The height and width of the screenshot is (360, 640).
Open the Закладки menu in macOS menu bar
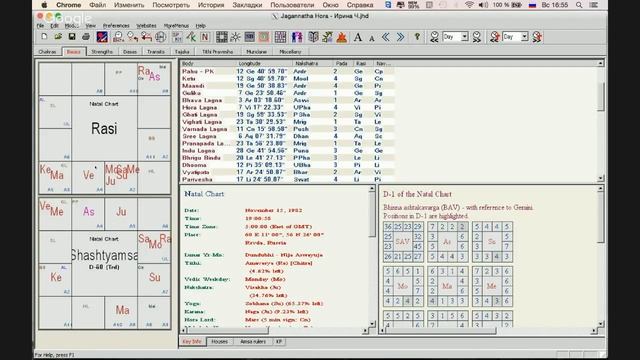coord(247,5)
